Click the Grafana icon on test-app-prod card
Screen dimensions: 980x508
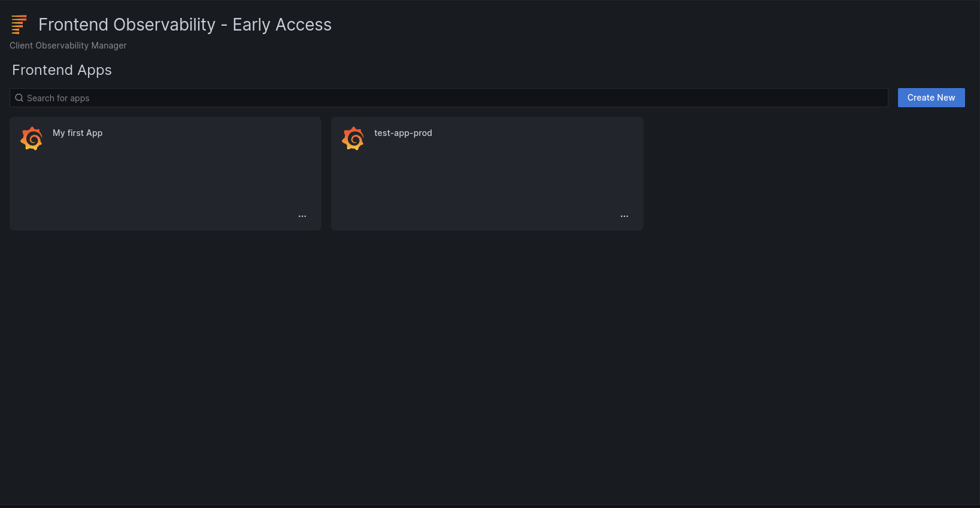(353, 138)
